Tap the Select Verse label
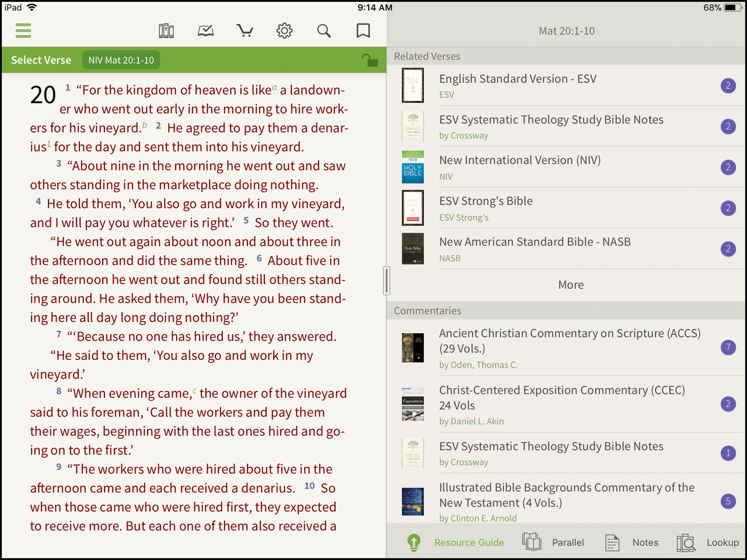747x560 pixels. (41, 60)
